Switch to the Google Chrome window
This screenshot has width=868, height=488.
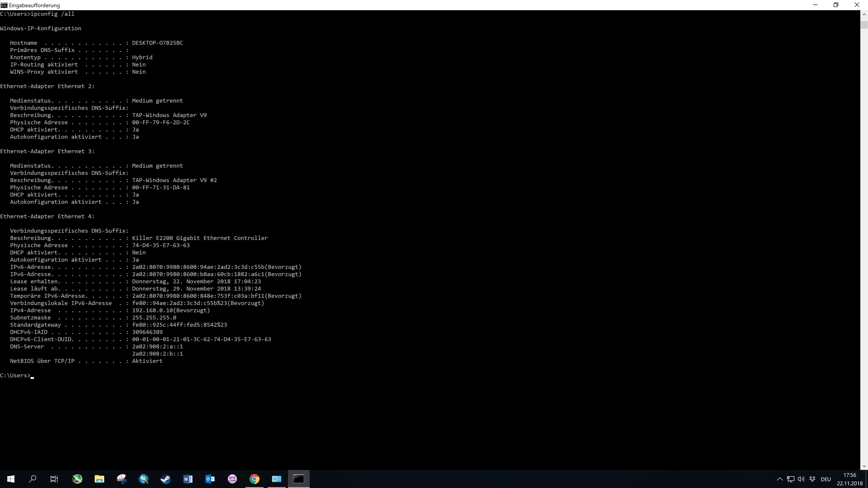[x=254, y=479]
